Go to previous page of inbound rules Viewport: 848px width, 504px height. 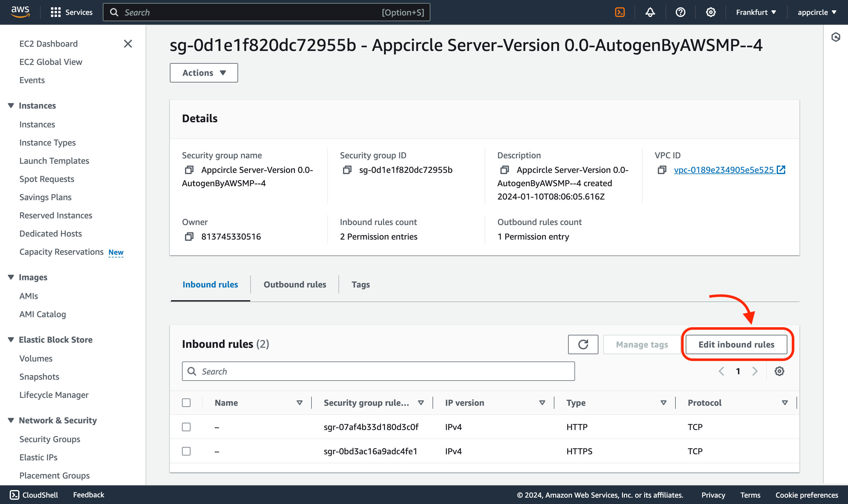721,371
